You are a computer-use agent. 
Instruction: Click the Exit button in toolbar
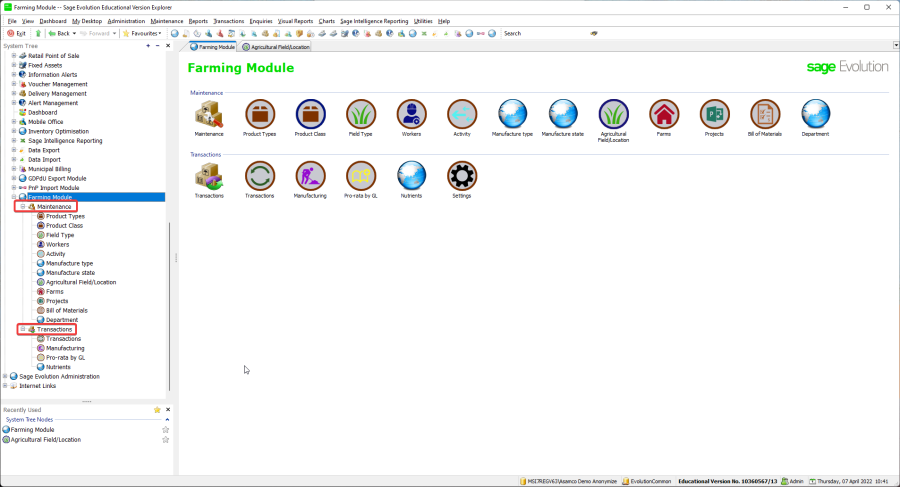16,33
